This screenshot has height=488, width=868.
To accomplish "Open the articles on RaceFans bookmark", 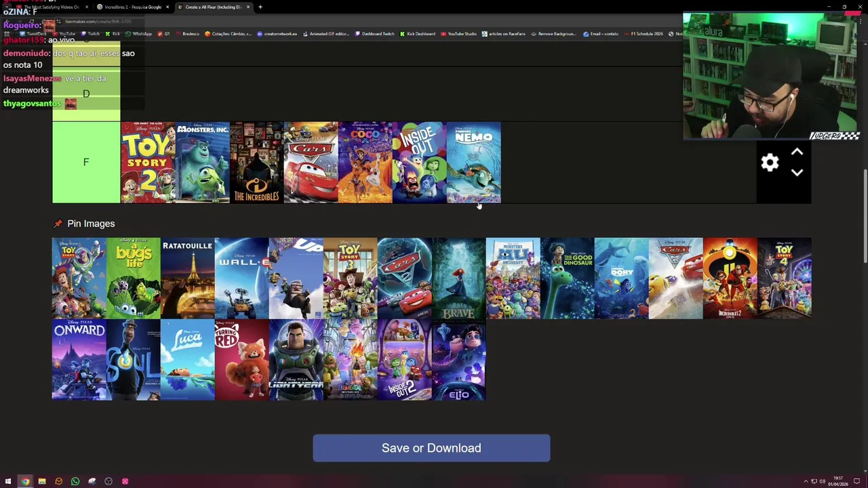I will pyautogui.click(x=503, y=34).
